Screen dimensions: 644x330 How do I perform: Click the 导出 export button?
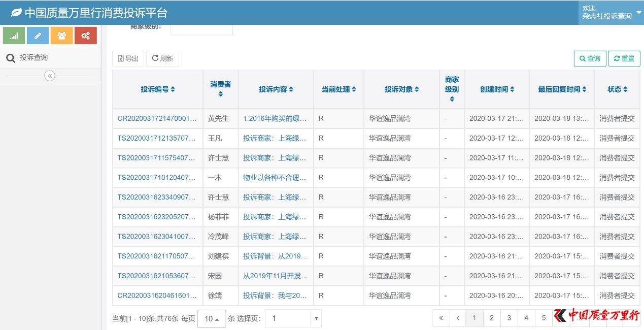tap(128, 59)
